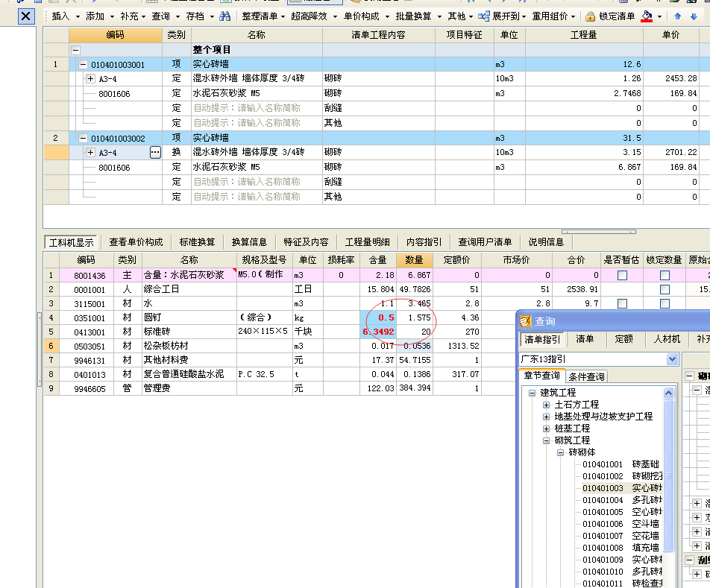Select tree item 010401008 填充墙
Image resolution: width=710 pixels, height=588 pixels.
click(x=621, y=548)
